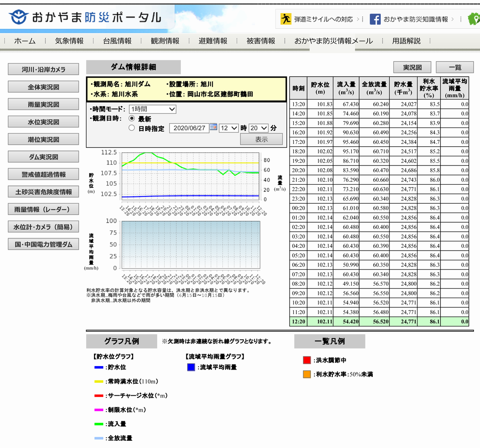Open the 気象情報 menu item
This screenshot has width=480, height=448.
point(69,41)
